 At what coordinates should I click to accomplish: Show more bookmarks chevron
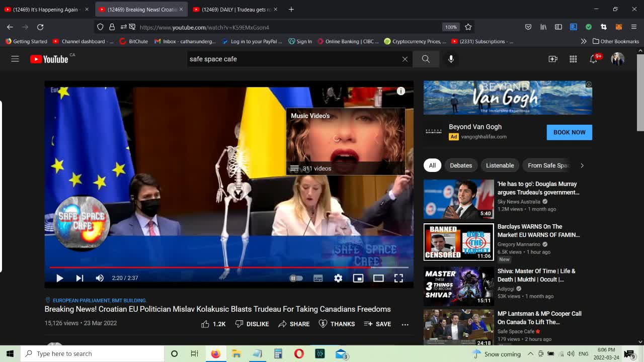point(584,41)
